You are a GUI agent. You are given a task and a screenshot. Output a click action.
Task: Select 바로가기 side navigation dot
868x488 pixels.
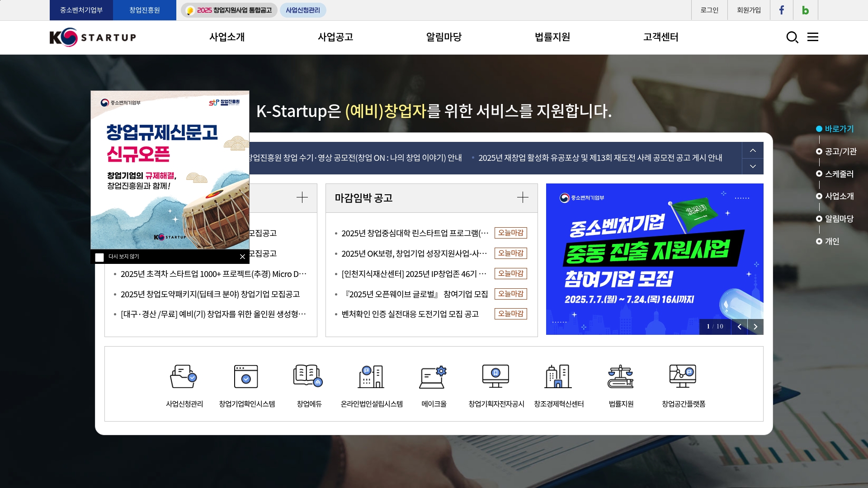(x=819, y=129)
